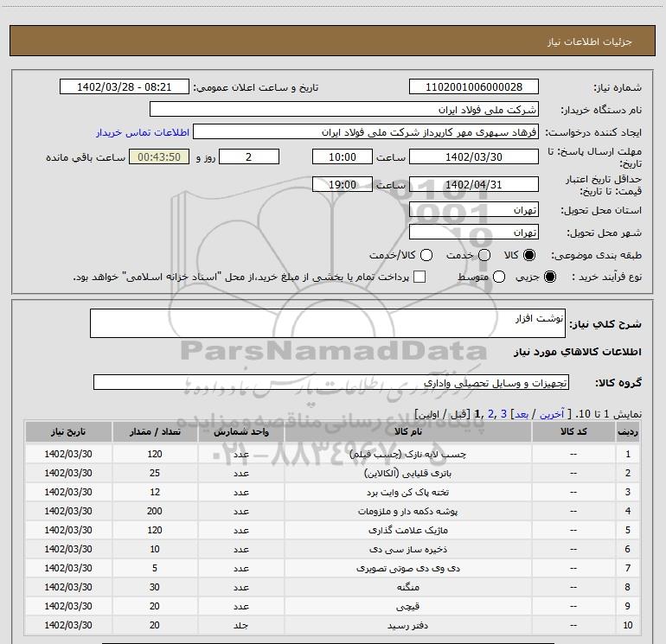Click the شماره نیاز field 1102001006000028
666x644 pixels.
pyautogui.click(x=474, y=86)
